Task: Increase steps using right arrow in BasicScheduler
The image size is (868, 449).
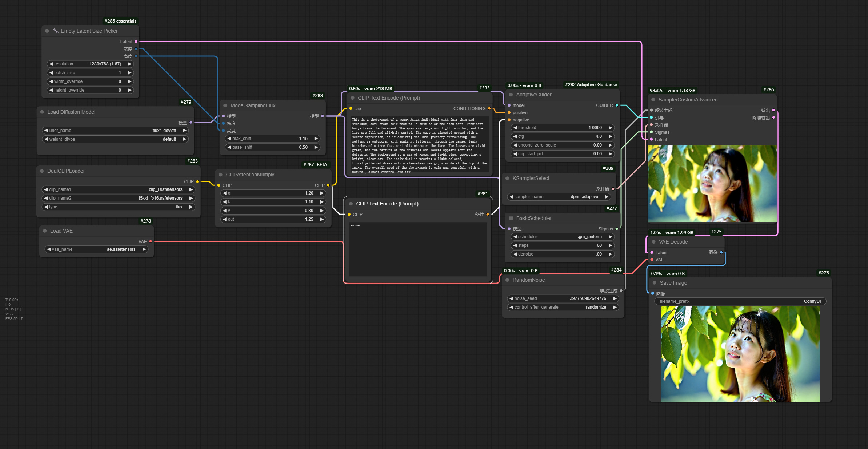Action: [610, 245]
